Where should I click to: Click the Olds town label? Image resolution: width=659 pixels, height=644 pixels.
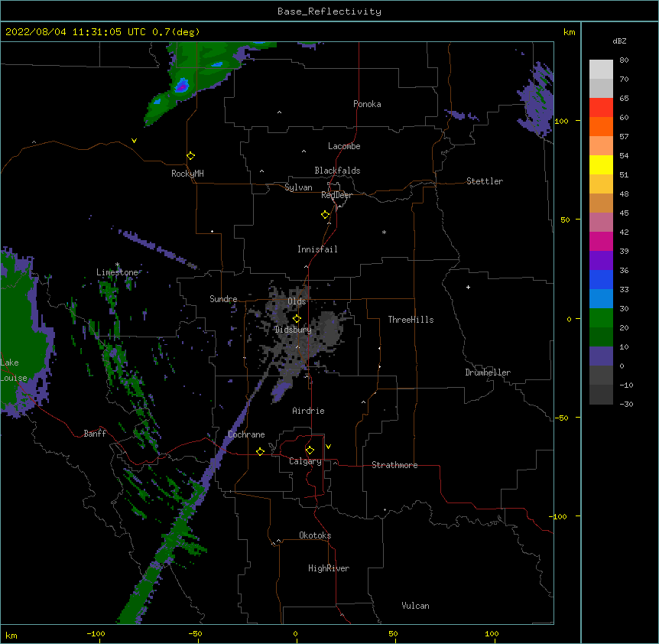(x=297, y=301)
